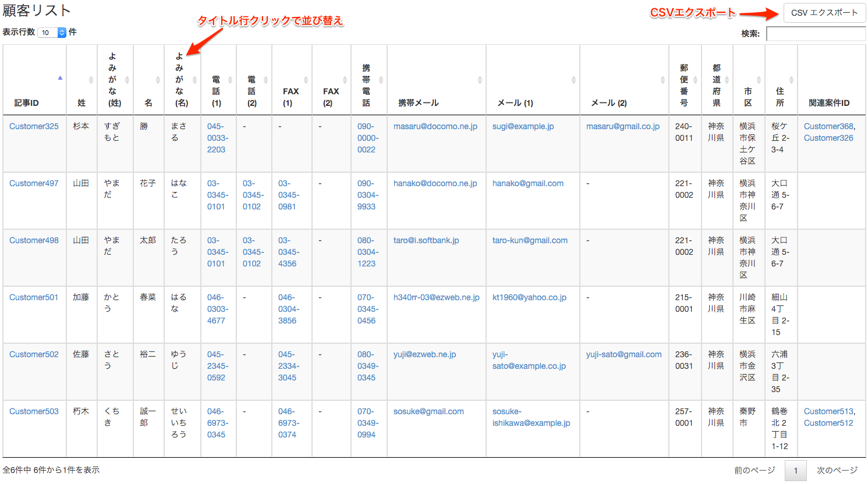Open related case Customer512 link

click(828, 423)
